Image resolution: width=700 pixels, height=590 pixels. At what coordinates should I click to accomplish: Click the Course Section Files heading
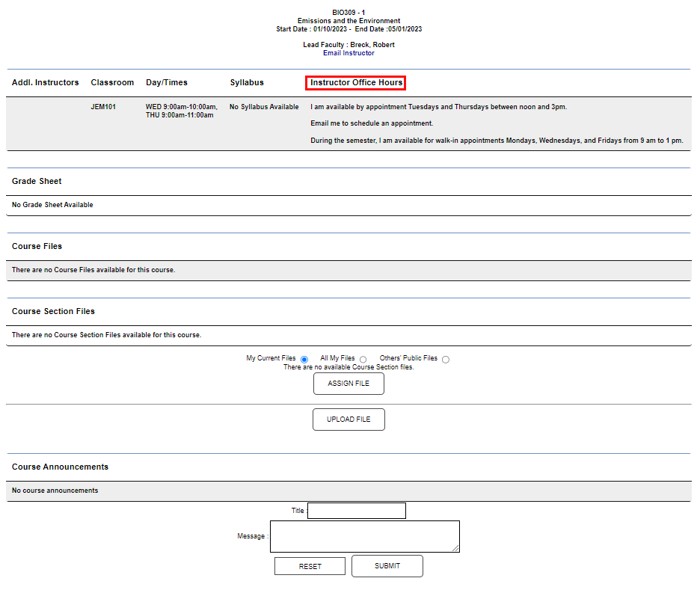coord(53,312)
